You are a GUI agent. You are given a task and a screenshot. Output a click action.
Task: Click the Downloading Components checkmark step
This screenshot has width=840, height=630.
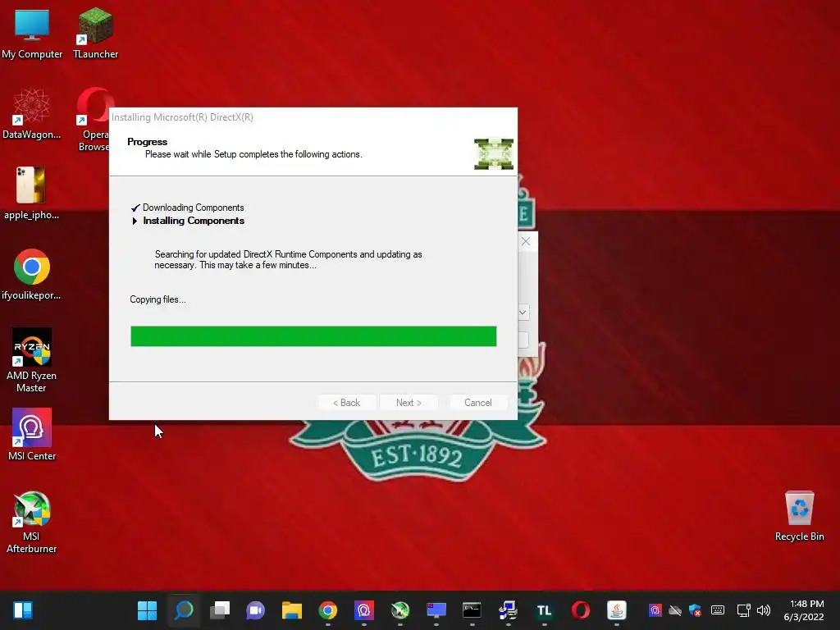click(x=188, y=208)
